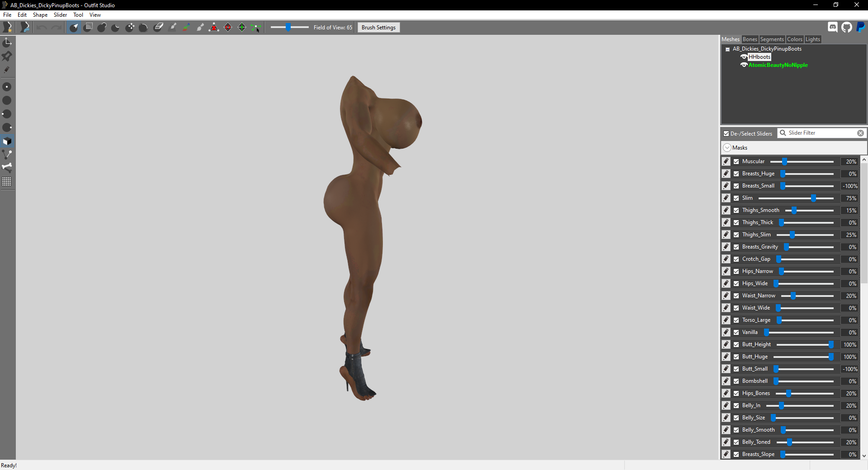
Task: Select the Move brush tool
Action: tap(130, 28)
